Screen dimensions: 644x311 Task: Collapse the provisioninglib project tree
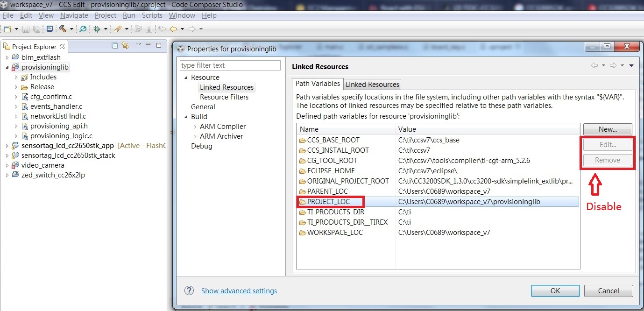click(7, 67)
